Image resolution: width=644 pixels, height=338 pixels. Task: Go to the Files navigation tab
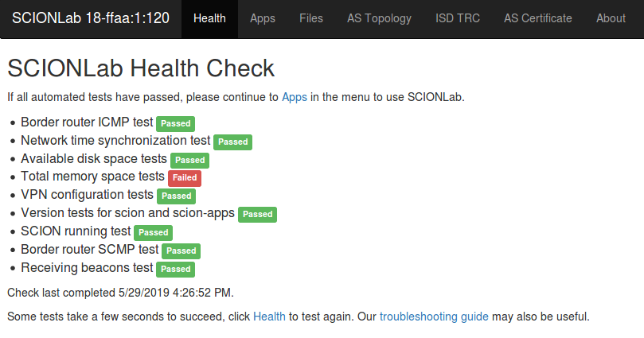pos(311,18)
